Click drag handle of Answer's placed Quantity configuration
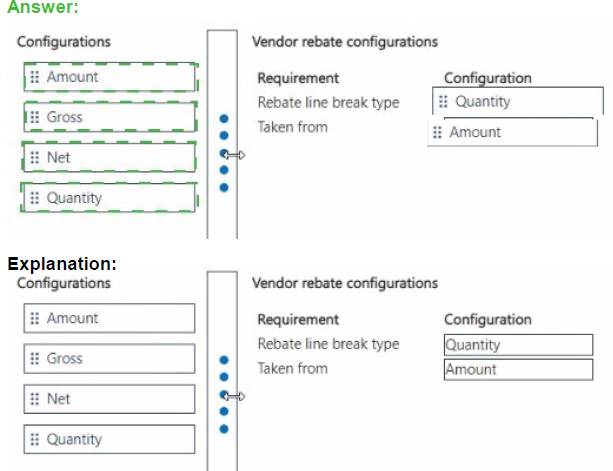Viewport: 613px width, 471px height. (444, 102)
